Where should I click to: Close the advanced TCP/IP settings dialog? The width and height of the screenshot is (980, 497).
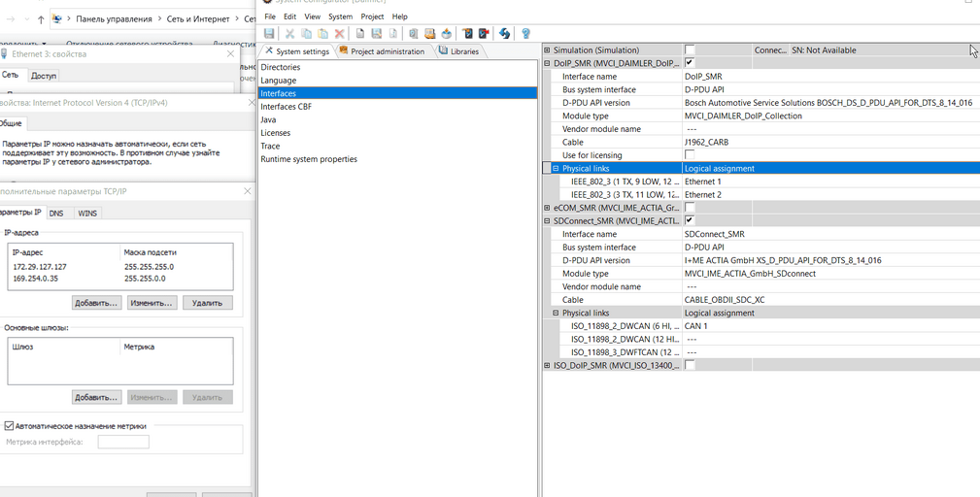point(248,191)
